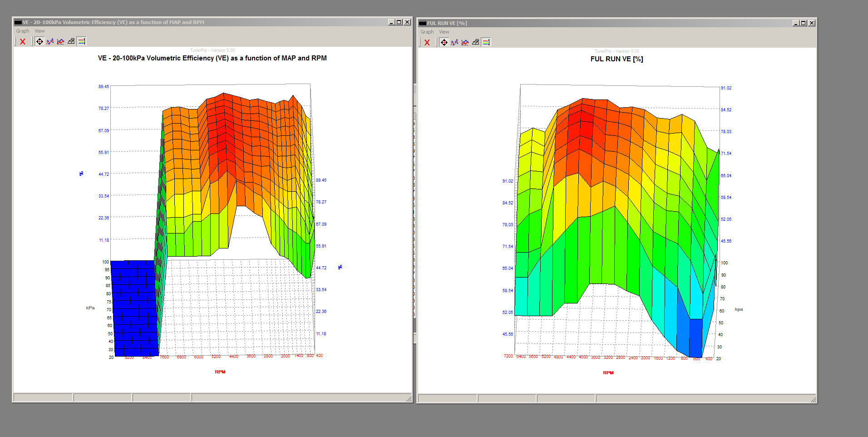Select point-edit line tool in VE graph toolbar
The image size is (868, 437).
50,41
